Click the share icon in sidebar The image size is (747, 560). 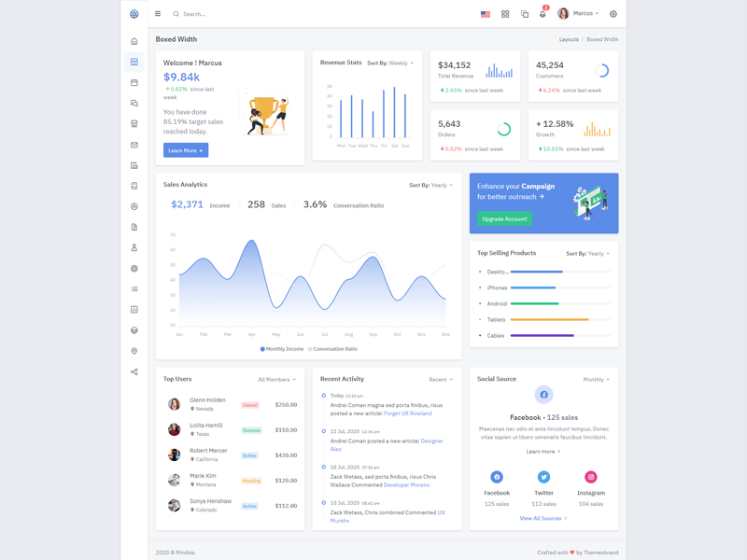[134, 371]
